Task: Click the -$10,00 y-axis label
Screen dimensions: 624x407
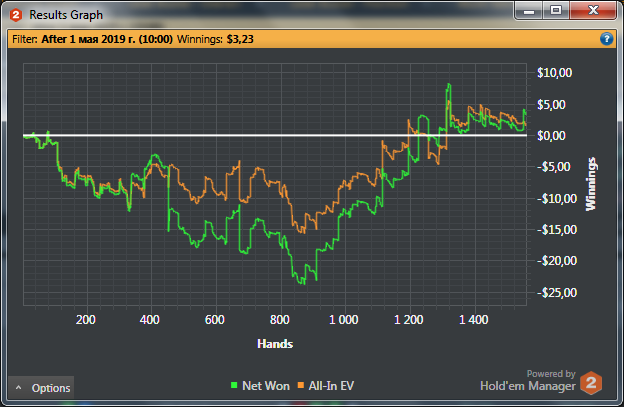Action: [x=557, y=199]
